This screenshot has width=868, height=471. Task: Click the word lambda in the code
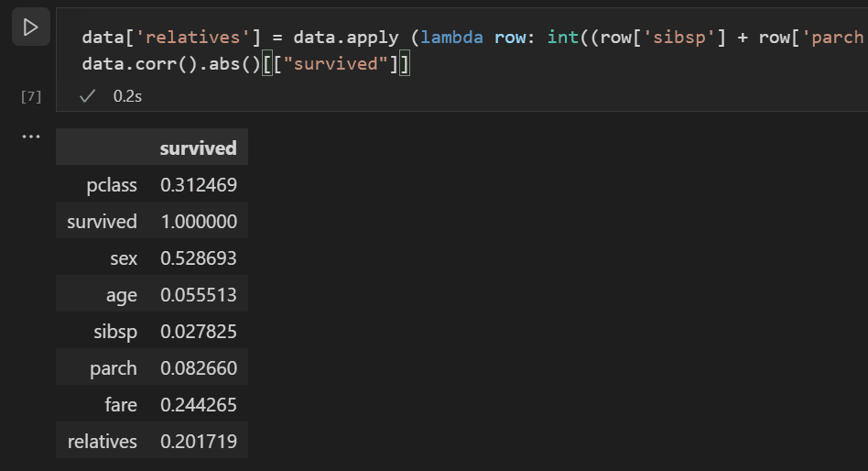tap(451, 38)
